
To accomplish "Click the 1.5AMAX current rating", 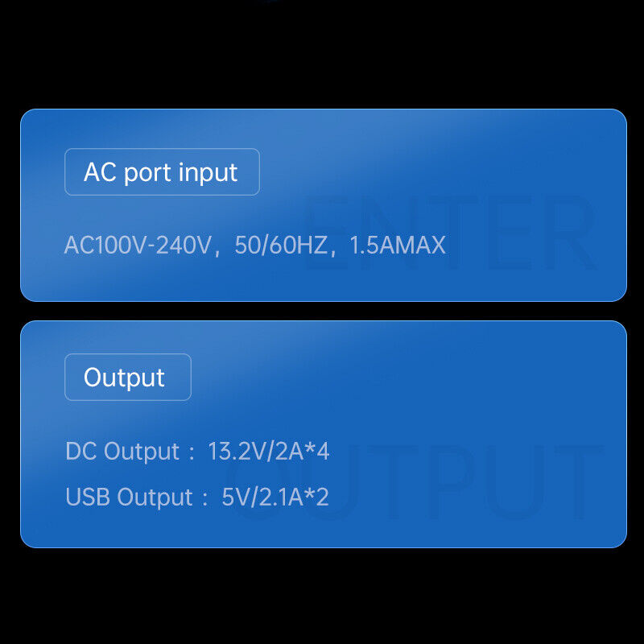I will (398, 246).
